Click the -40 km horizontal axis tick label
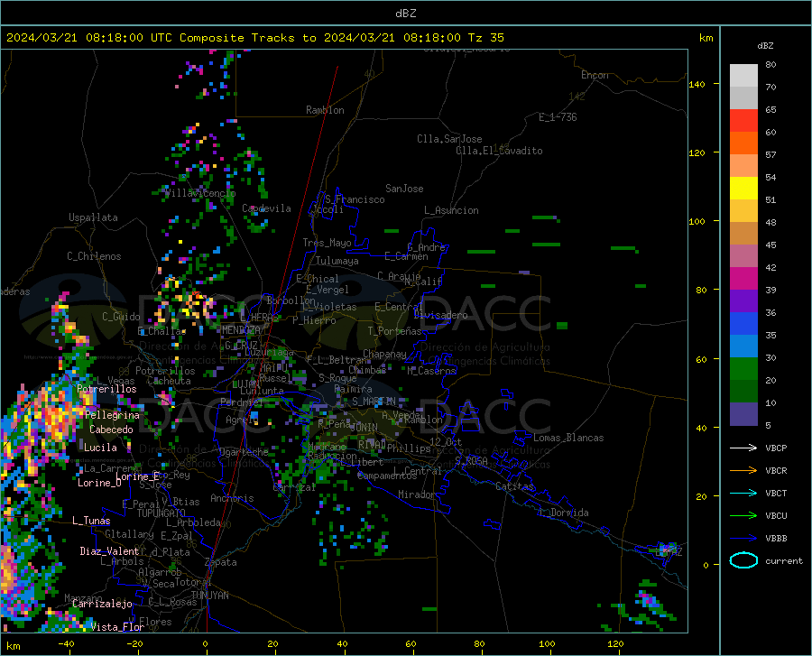Image resolution: width=812 pixels, height=656 pixels. (x=66, y=643)
